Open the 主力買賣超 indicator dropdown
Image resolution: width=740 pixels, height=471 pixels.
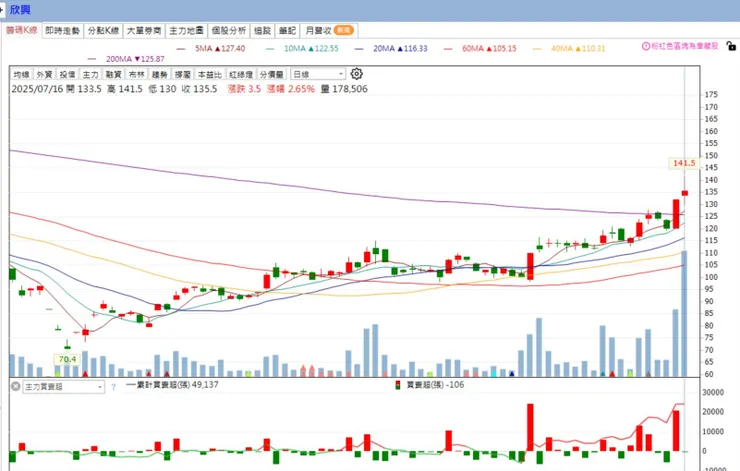tap(64, 387)
